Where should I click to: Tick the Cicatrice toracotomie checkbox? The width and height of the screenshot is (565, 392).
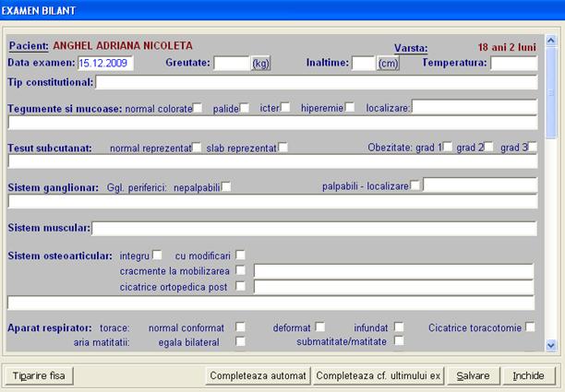(x=530, y=327)
